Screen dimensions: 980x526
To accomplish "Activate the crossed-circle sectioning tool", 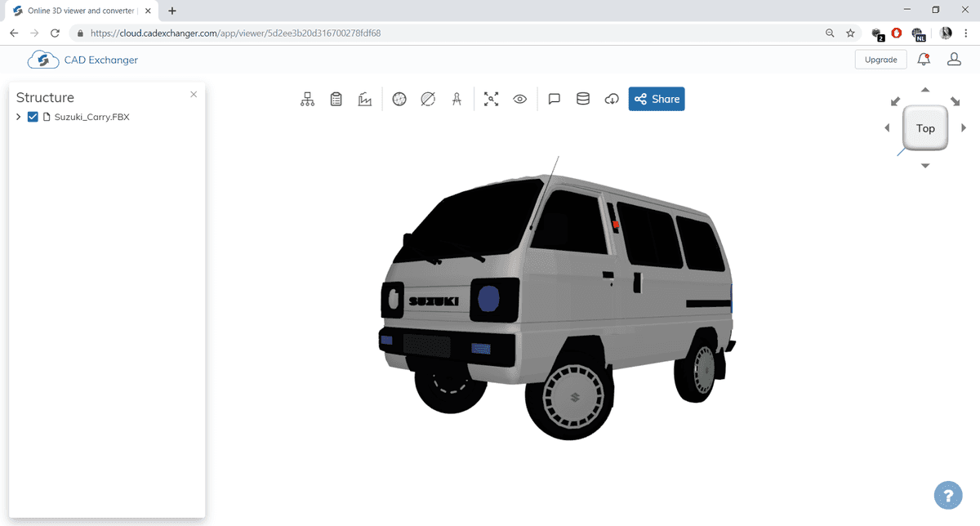I will (428, 100).
